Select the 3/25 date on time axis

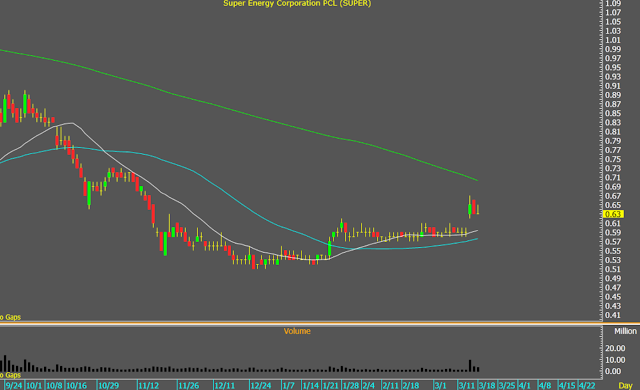[507, 386]
